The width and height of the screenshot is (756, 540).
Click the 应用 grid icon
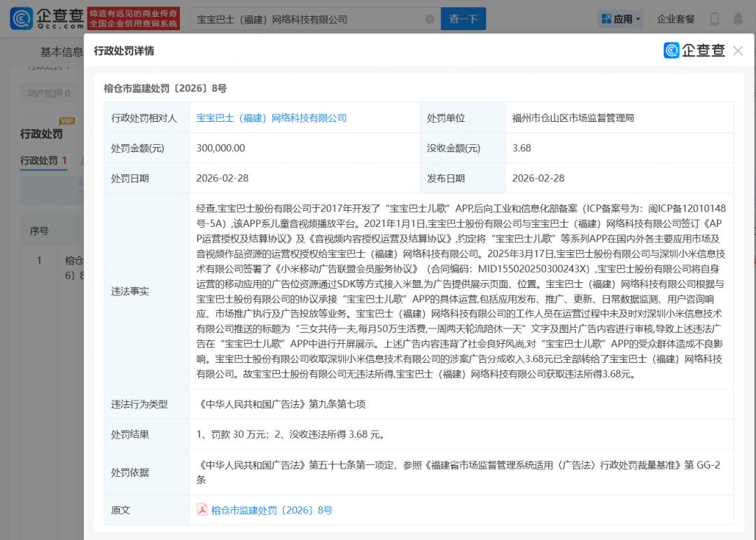(606, 19)
